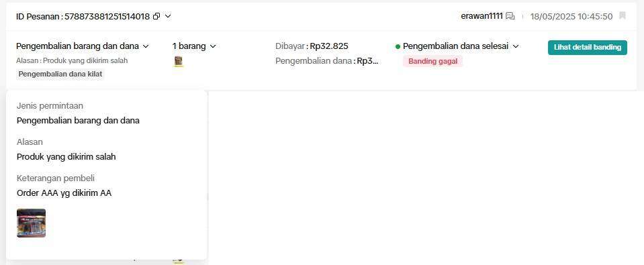Viewport: 644px width, 265px height.
Task: Click the truncated Pengembalian dana amount
Action: click(x=367, y=61)
